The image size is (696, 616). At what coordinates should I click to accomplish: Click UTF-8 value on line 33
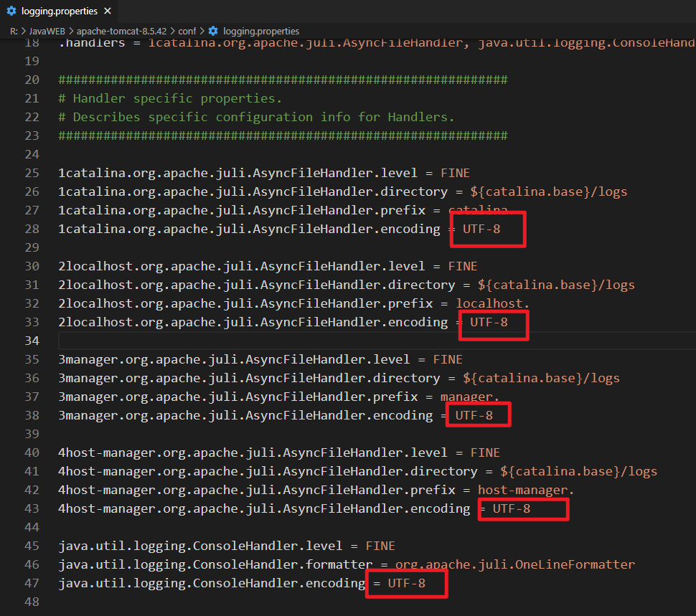489,322
